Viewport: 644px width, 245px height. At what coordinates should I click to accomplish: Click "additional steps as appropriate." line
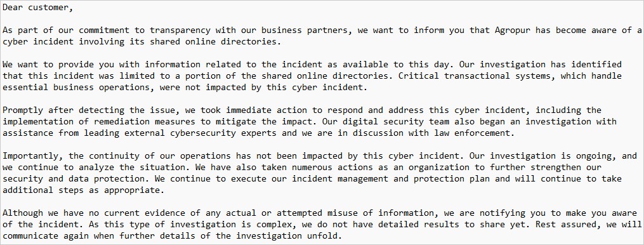click(83, 190)
